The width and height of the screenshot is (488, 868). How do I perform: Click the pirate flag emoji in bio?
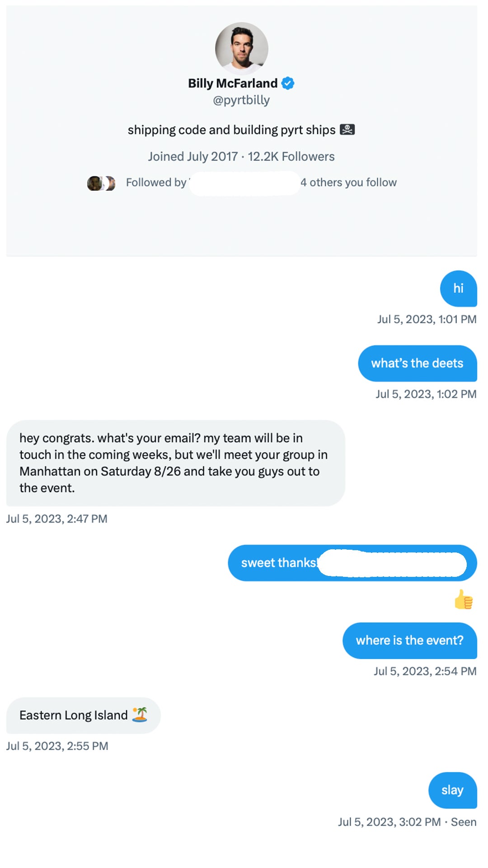[347, 130]
